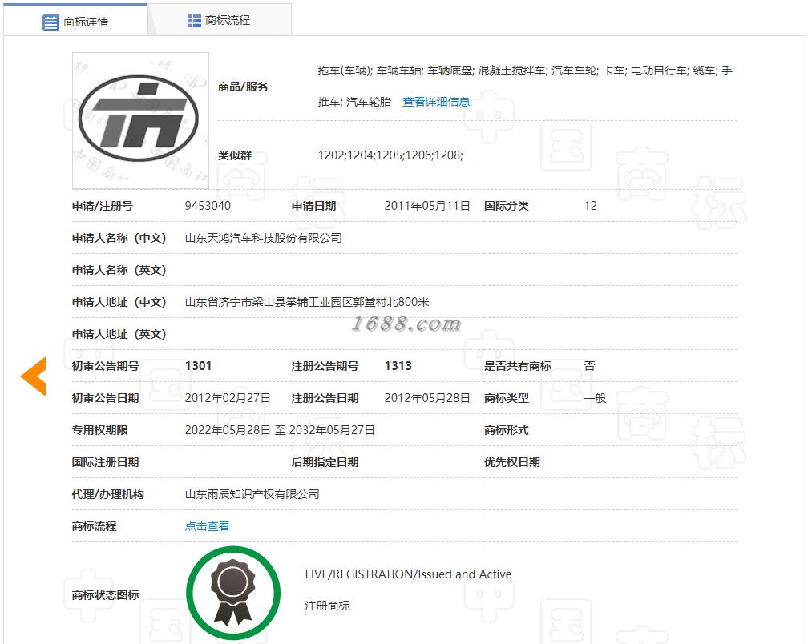Select preliminary announcement issue number 1301
The width and height of the screenshot is (812, 644).
tap(198, 366)
